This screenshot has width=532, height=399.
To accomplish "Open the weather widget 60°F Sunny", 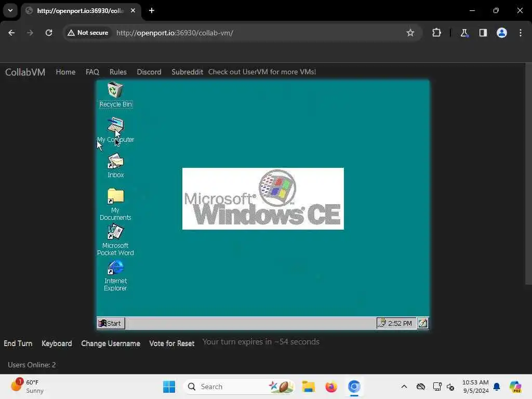I will [27, 387].
